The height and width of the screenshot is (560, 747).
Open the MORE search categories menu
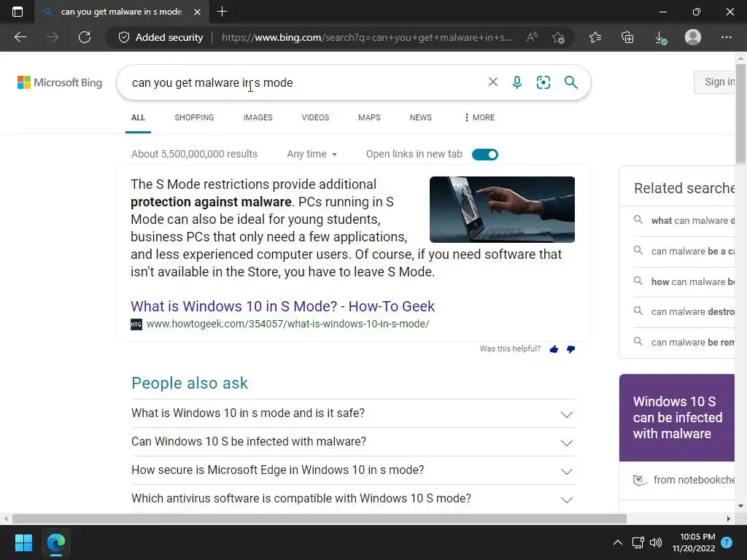pyautogui.click(x=480, y=117)
